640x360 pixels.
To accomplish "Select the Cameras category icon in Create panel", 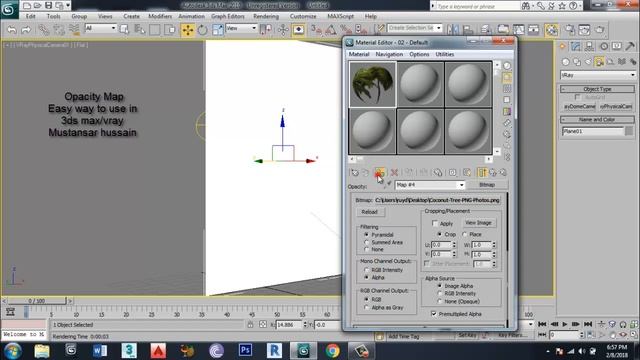I will tap(599, 62).
